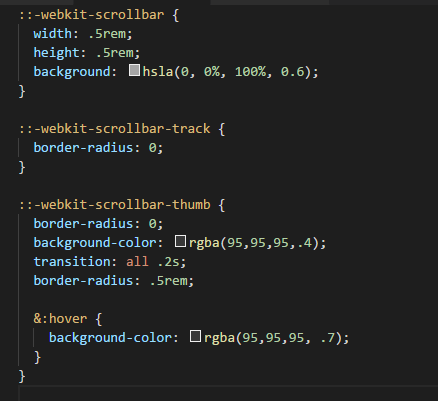Click border-radius property in scrollbar-track rule
This screenshot has height=401, width=438.
click(83, 148)
